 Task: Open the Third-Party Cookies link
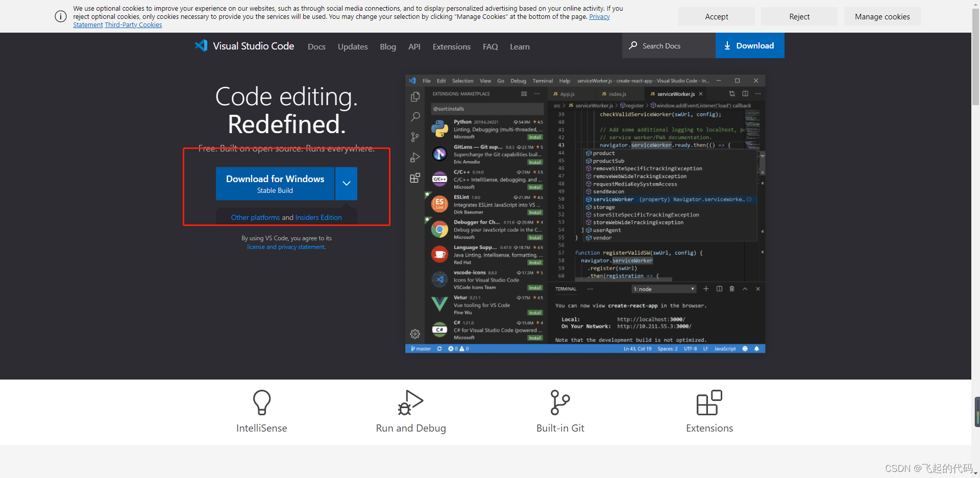[x=133, y=24]
